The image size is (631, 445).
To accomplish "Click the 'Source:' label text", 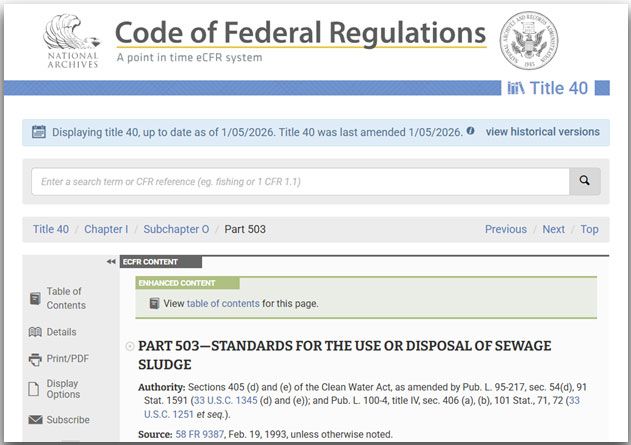I will 155,435.
